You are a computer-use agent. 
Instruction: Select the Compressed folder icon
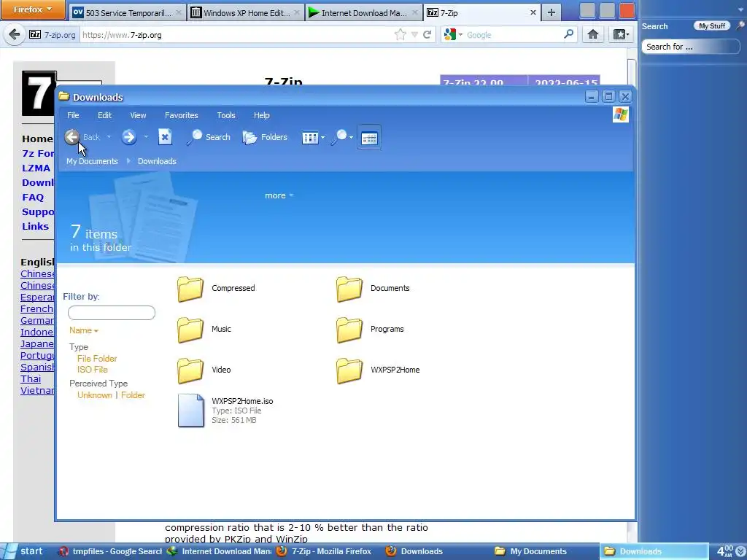[190, 289]
